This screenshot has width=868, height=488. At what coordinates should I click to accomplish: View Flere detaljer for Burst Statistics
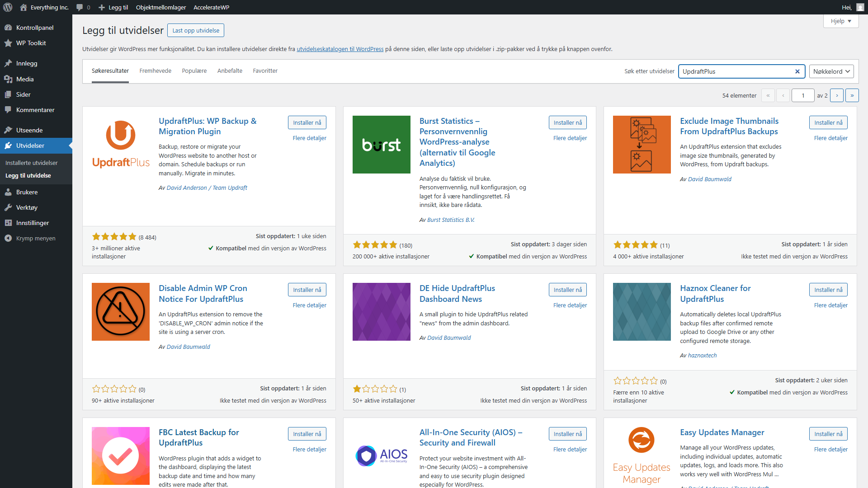coord(570,138)
